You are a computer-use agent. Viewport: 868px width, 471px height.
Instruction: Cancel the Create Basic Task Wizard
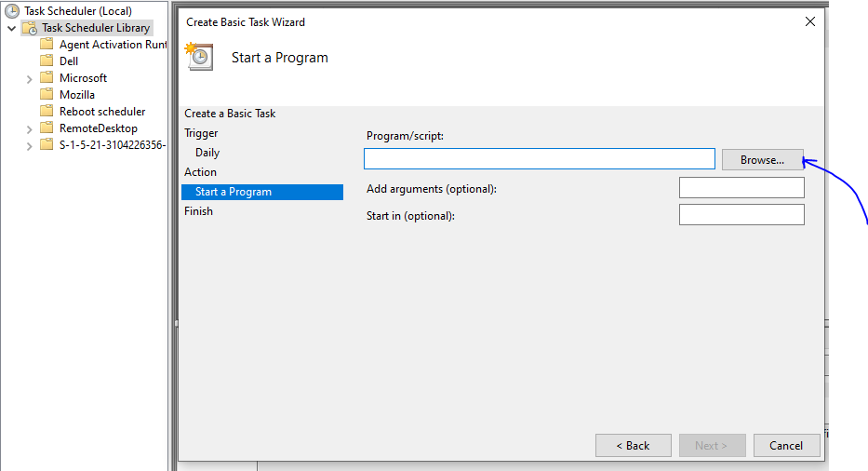[786, 446]
